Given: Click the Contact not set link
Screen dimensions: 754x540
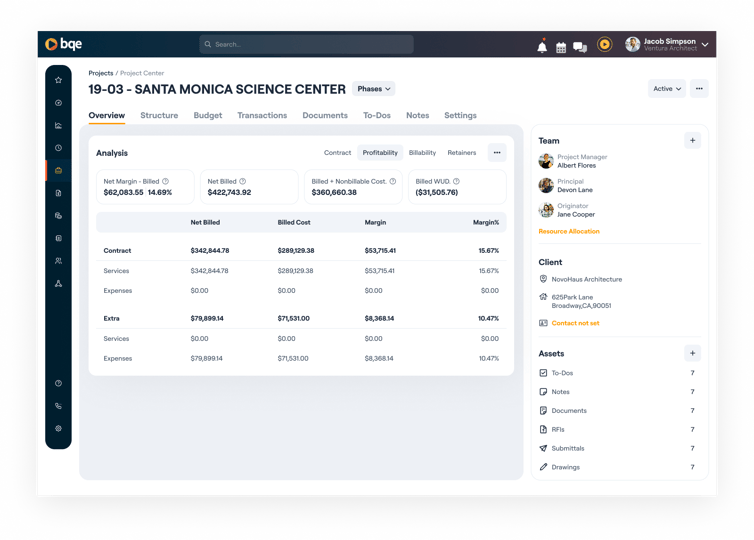Looking at the screenshot, I should 575,323.
